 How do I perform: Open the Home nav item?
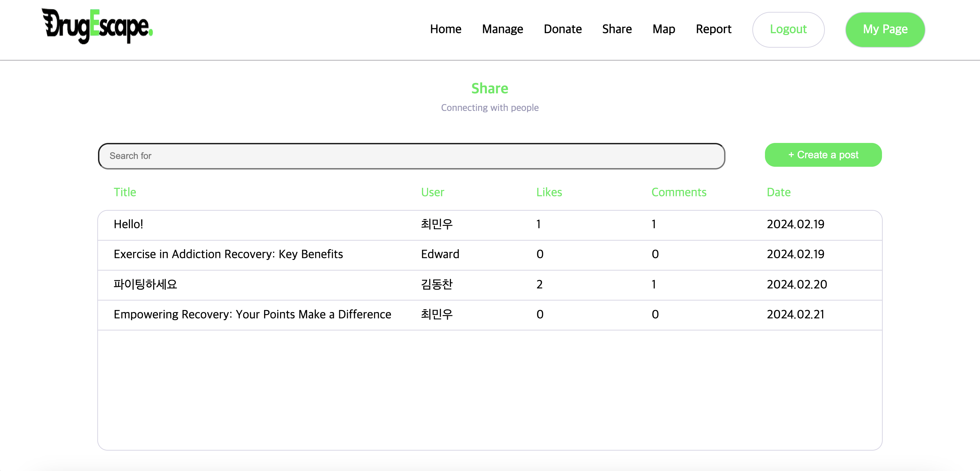pos(445,29)
